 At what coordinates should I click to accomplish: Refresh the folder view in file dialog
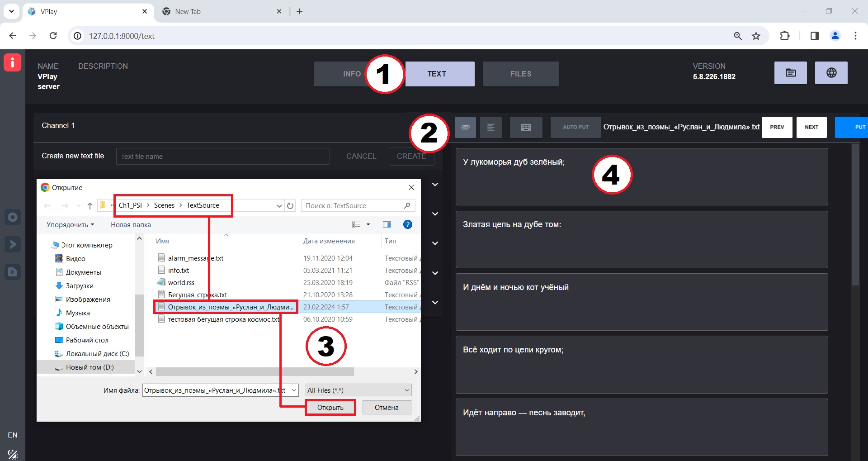tap(290, 206)
